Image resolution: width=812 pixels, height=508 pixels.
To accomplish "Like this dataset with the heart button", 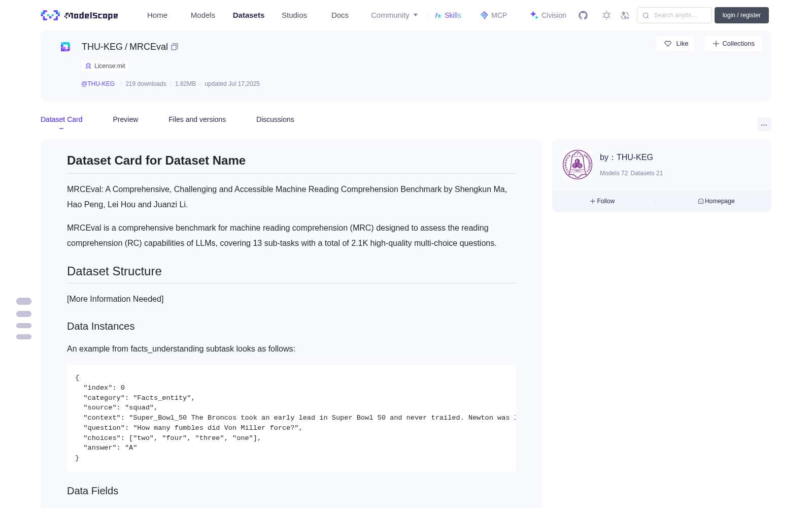I will 675,44.
